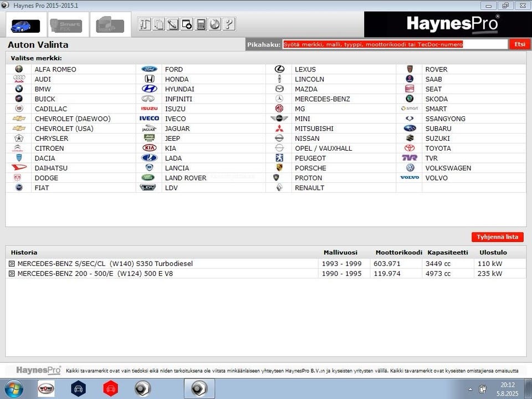Click the Hyundai logo icon
This screenshot has width=532, height=399.
click(x=149, y=89)
